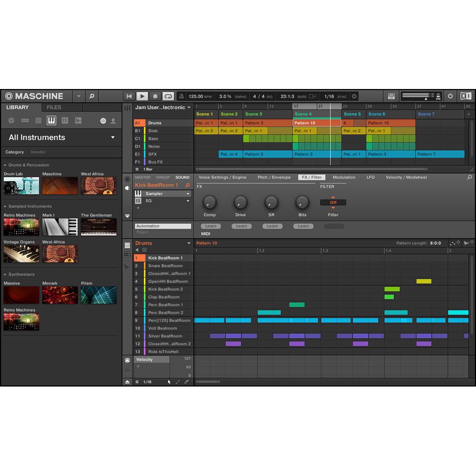
Task: Select the Erase tool in pattern editor footer
Action: pyautogui.click(x=187, y=381)
